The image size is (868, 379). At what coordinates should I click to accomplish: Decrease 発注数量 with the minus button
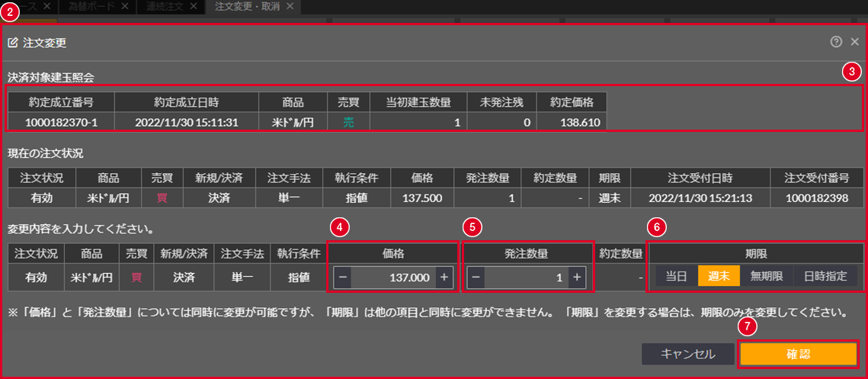click(x=476, y=277)
